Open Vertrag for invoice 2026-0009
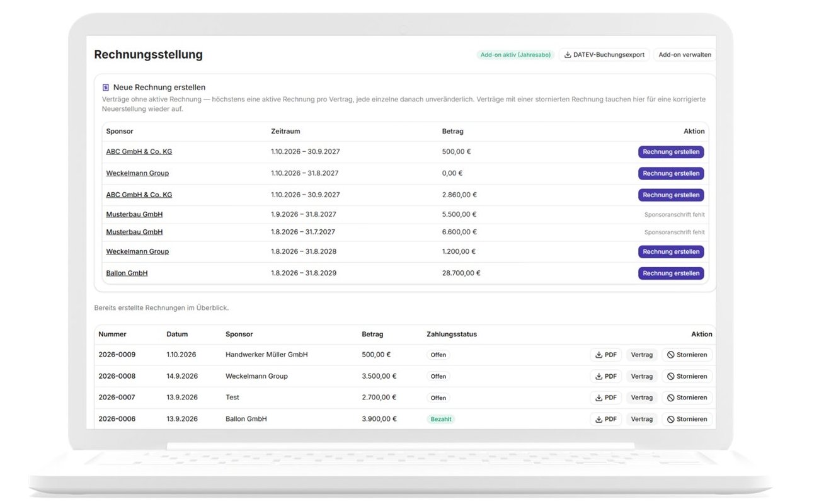The width and height of the screenshot is (819, 504). click(x=642, y=355)
